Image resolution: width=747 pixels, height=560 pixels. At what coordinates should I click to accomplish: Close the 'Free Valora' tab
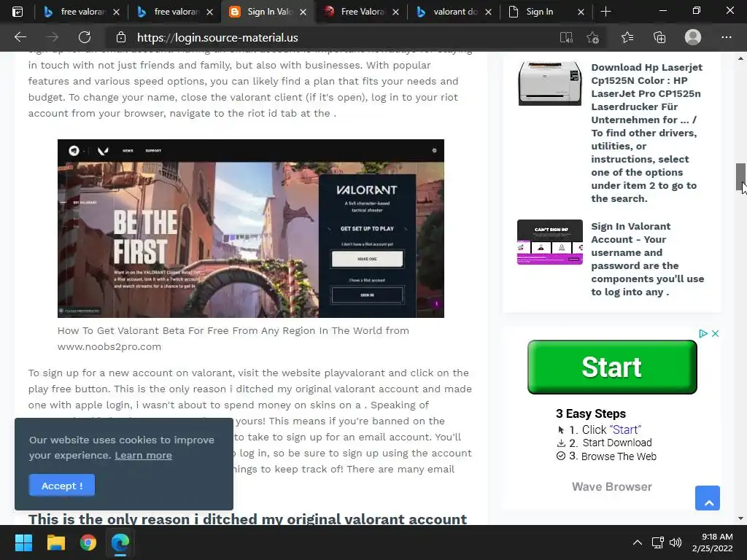click(395, 12)
